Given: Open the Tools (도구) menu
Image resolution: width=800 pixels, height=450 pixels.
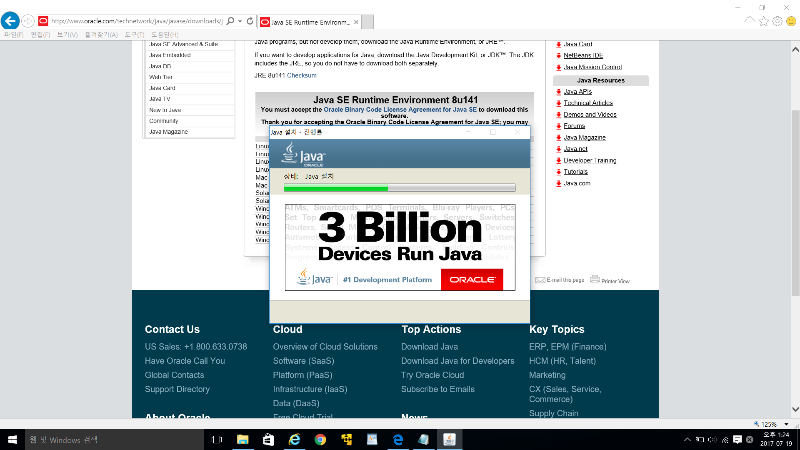Looking at the screenshot, I should coord(134,35).
